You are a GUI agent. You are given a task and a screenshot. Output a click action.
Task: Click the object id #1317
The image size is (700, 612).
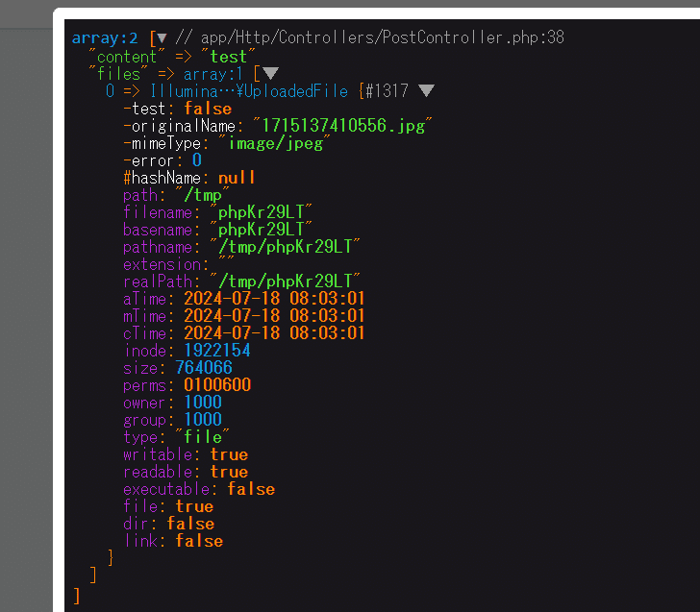point(387,91)
